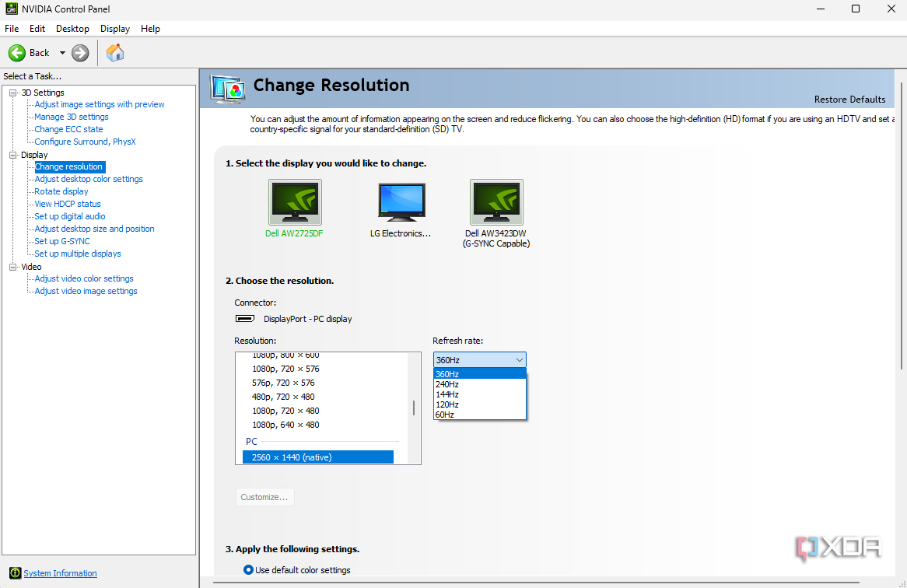Collapse the Display tree node
907x588 pixels.
(13, 155)
